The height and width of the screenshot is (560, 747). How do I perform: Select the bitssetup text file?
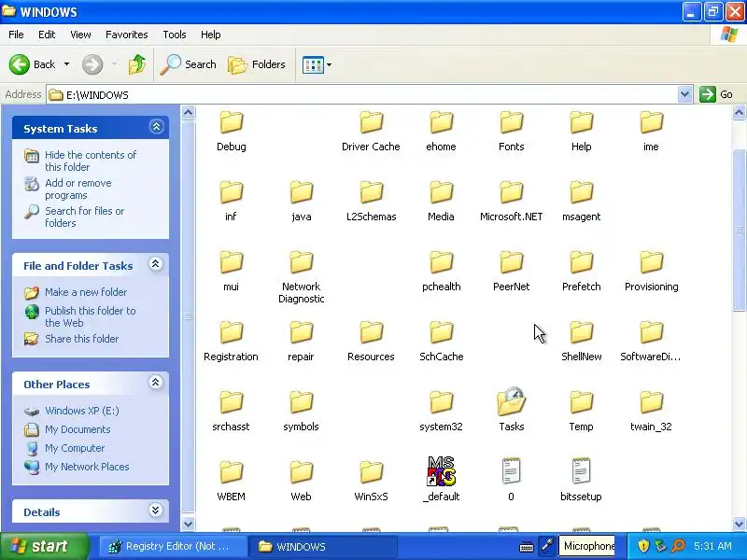(x=581, y=480)
